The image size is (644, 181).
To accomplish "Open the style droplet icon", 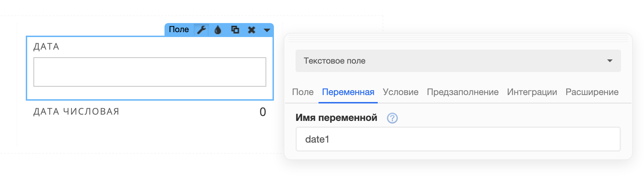I will tap(218, 30).
